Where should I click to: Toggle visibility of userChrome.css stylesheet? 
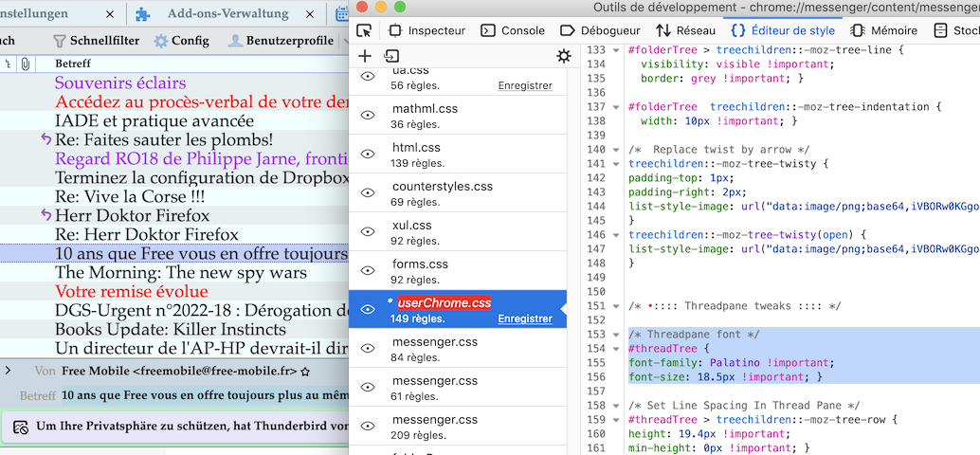pyautogui.click(x=368, y=309)
